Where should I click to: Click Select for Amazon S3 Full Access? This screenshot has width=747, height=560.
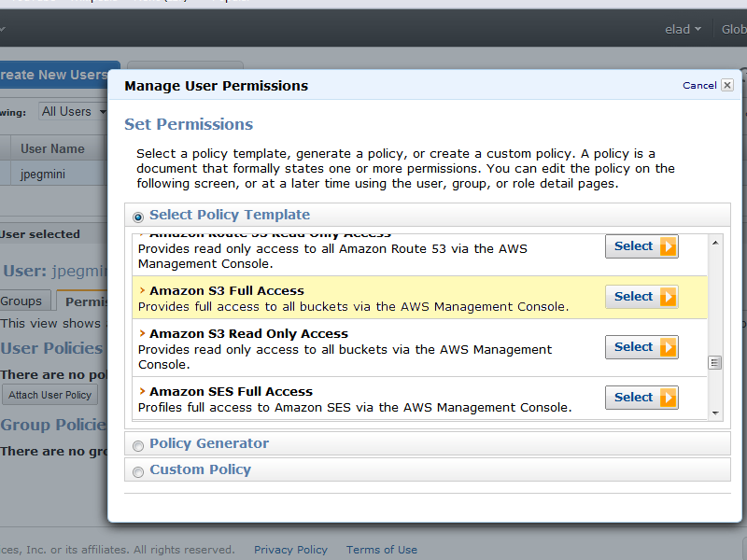[x=641, y=297]
